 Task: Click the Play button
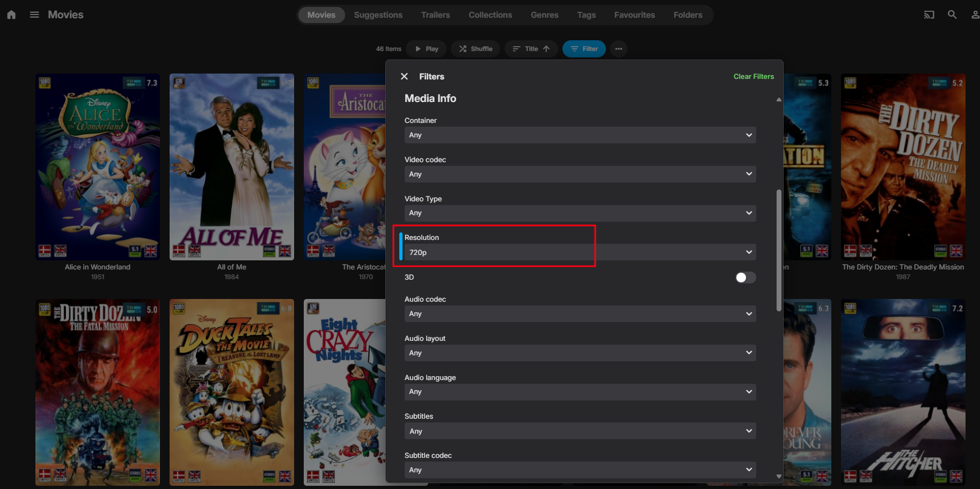pyautogui.click(x=426, y=49)
